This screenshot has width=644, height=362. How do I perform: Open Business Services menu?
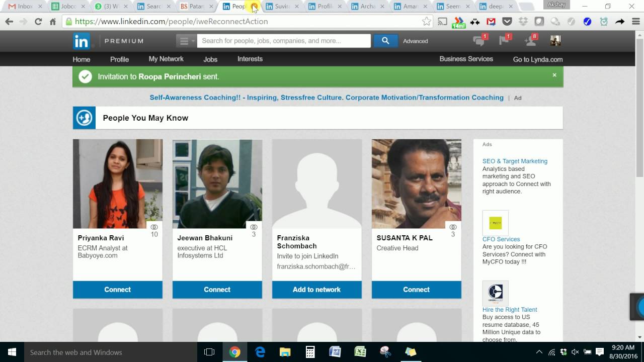click(x=466, y=59)
